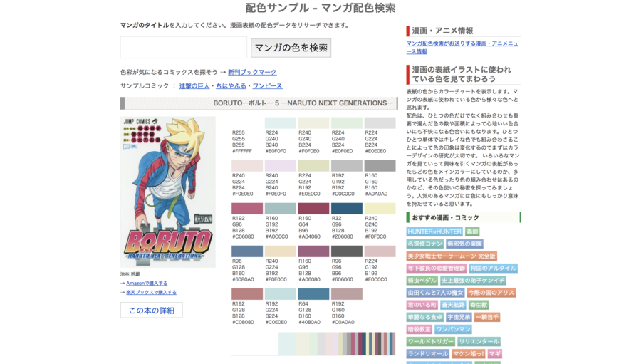The width and height of the screenshot is (641, 364).
Task: Open the リリエンタール tag
Action: [x=479, y=341]
